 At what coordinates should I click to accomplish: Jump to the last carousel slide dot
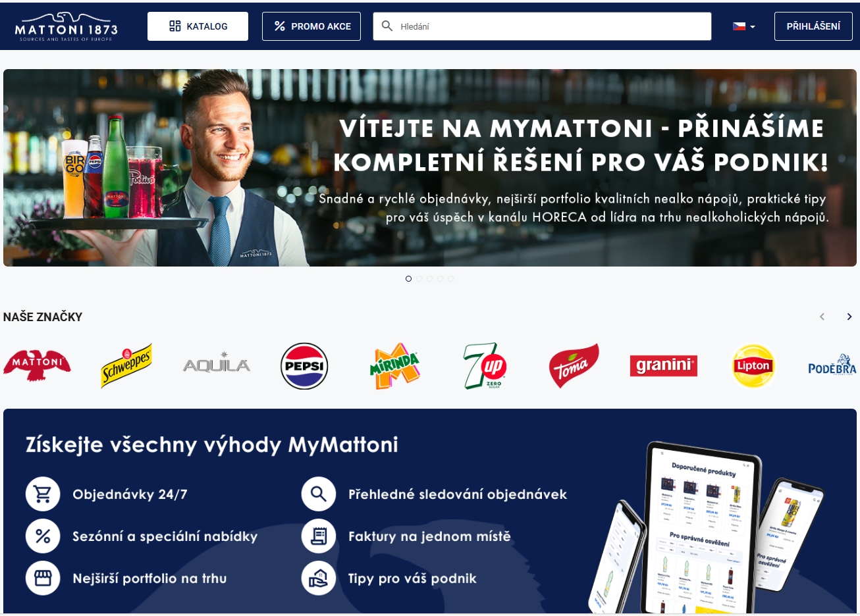pos(450,279)
